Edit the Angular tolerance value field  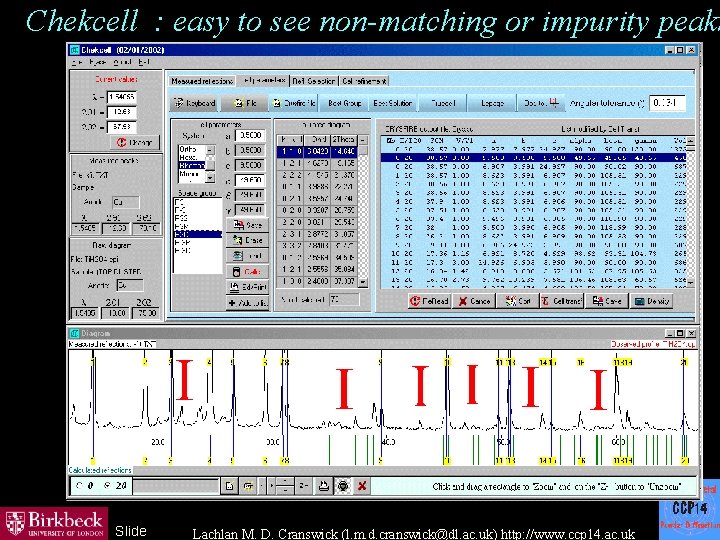click(x=667, y=103)
